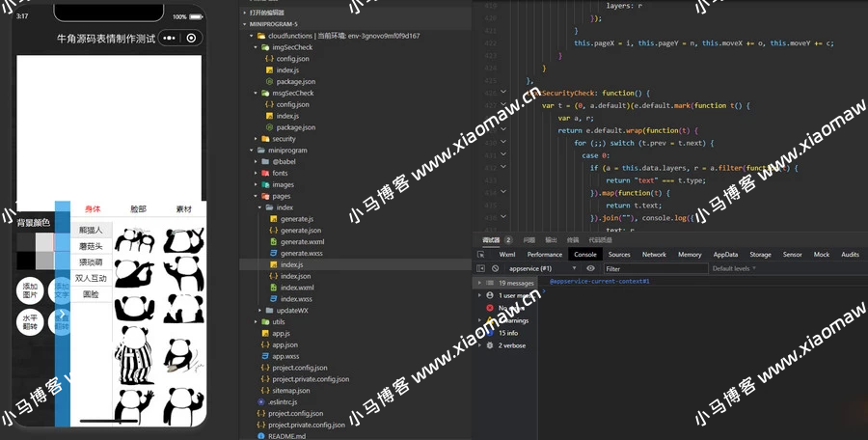868x440 pixels.
Task: Click the mini program close circle button
Action: (x=192, y=39)
